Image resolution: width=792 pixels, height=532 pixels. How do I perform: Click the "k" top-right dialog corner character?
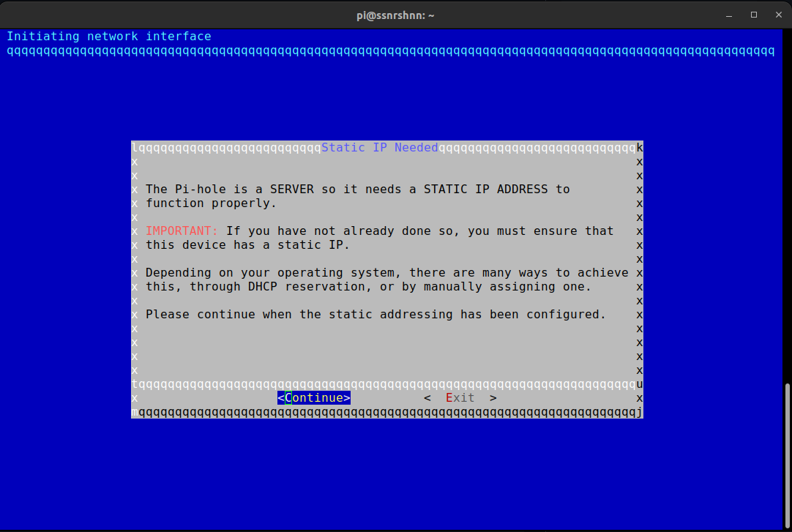(640, 148)
